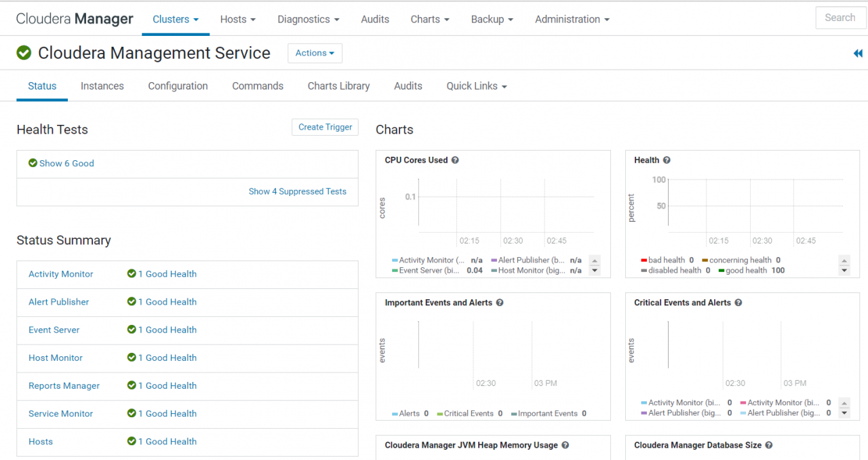The image size is (868, 460).
Task: Click the green Critical Events legend swatch
Action: click(439, 413)
